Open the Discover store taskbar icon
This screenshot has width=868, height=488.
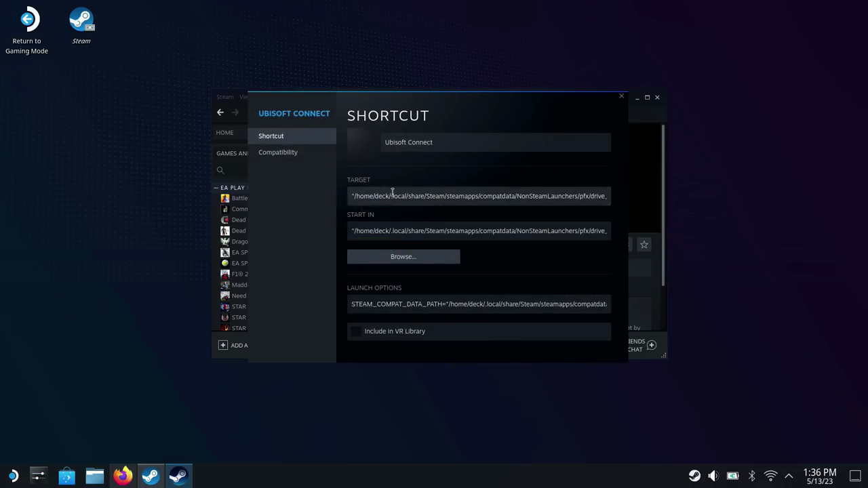(66, 476)
